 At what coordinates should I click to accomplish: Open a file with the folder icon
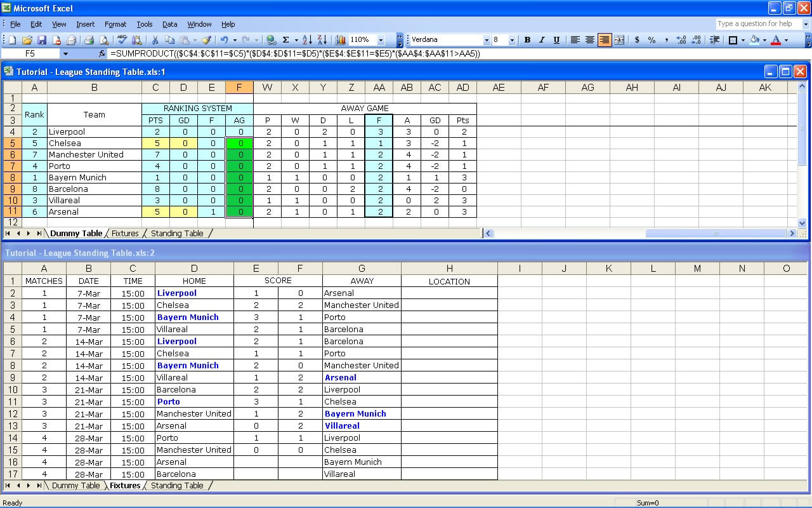pos(27,40)
